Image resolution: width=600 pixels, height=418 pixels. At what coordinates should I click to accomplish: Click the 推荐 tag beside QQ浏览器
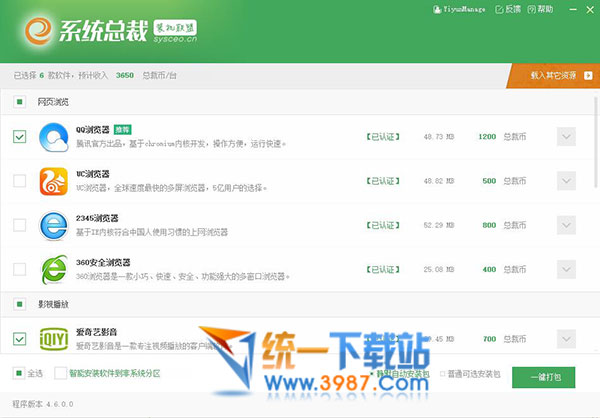122,130
